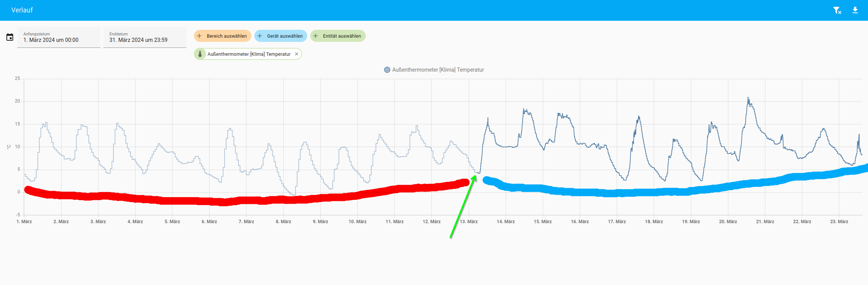Open the calendar date picker icon
Viewport: 868px width, 285px height.
[10, 37]
